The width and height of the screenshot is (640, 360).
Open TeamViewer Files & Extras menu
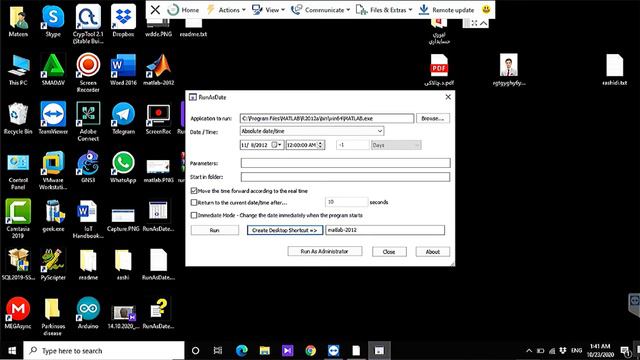tap(384, 10)
